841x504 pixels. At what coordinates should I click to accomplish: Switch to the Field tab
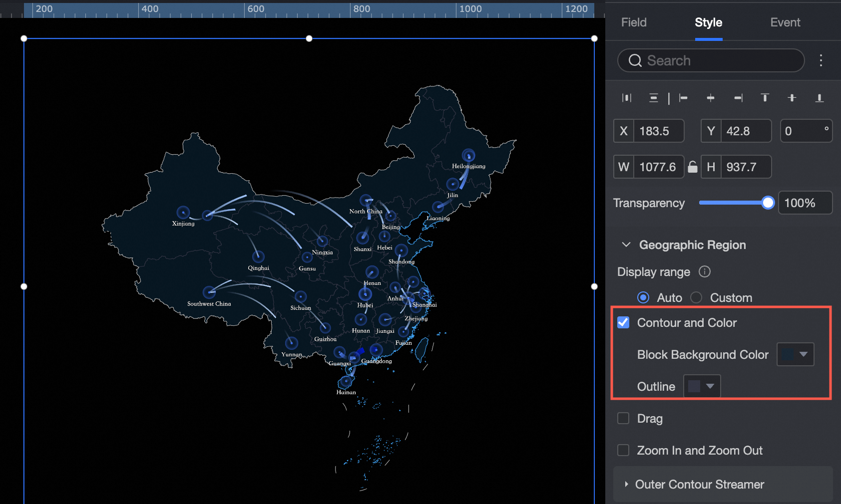click(x=634, y=22)
